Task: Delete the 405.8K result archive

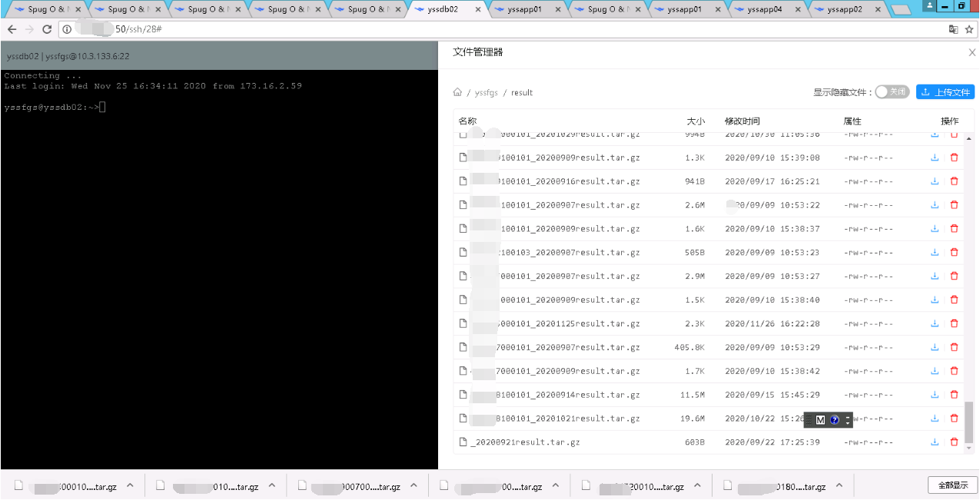Action: (x=954, y=347)
